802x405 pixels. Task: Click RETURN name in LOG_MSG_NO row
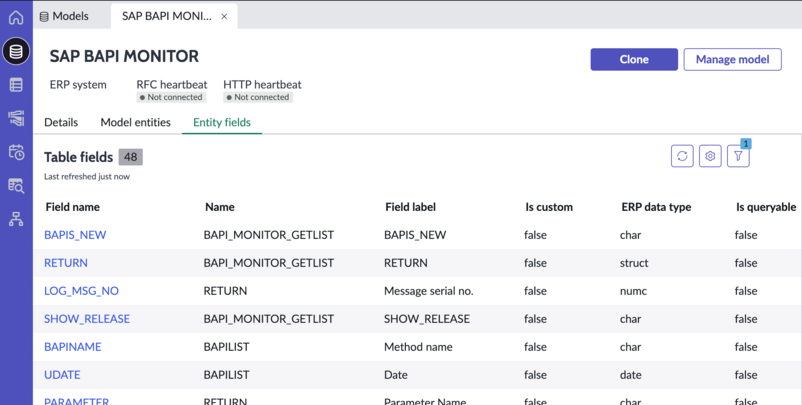[x=225, y=291]
